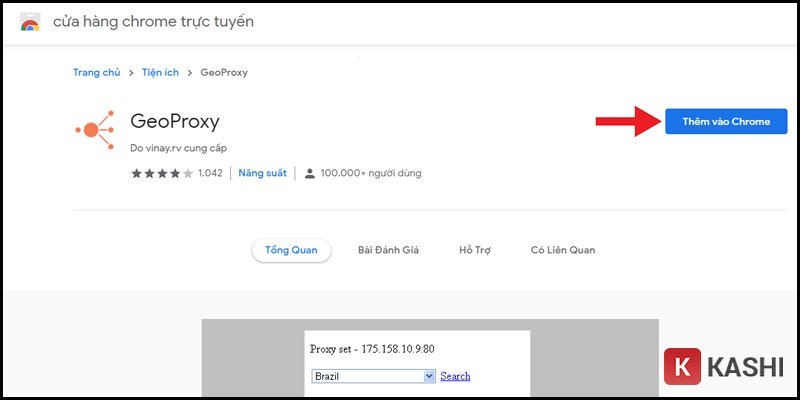Click the 'cửa hàng chrome trực tuyến' title

point(153,22)
